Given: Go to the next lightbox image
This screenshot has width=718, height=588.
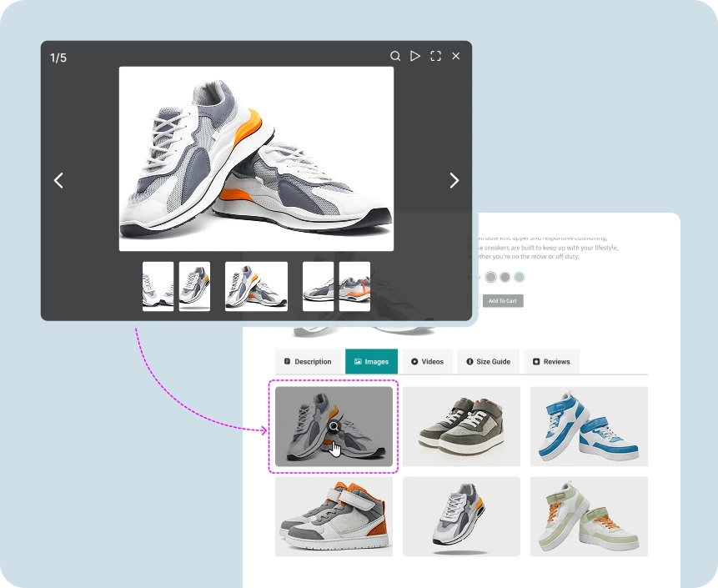Looking at the screenshot, I should point(454,180).
